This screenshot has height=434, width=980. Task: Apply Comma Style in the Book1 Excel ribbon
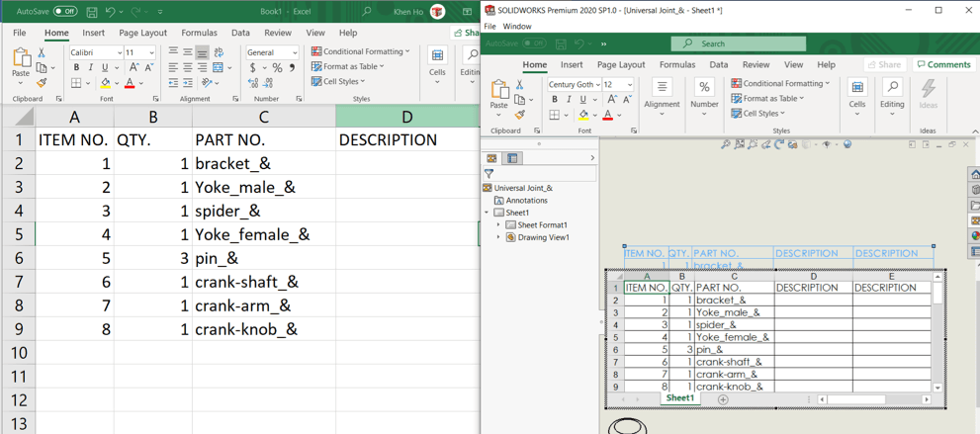pos(291,67)
